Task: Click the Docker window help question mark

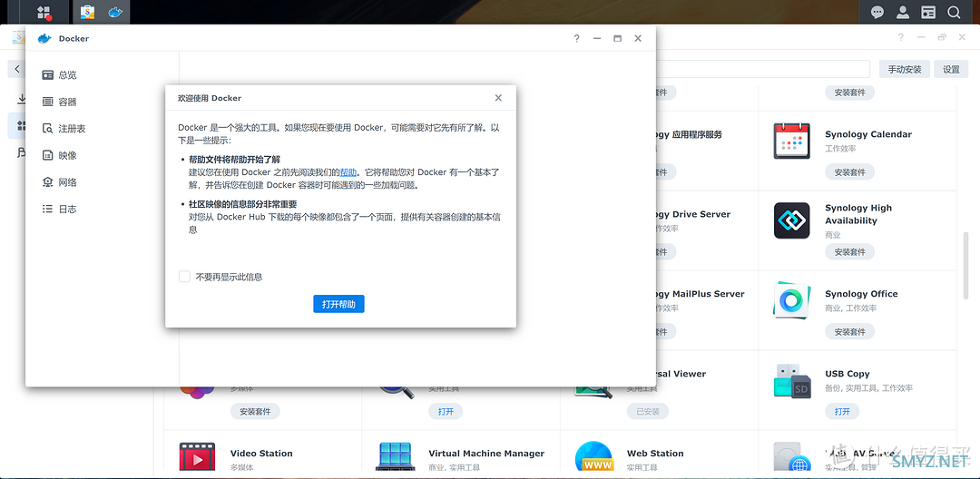Action: 576,38
